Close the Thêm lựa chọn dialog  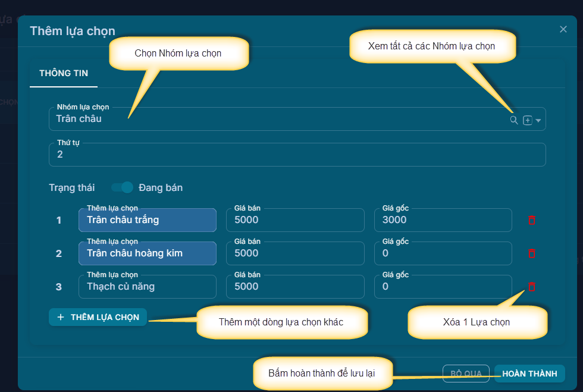coord(563,29)
